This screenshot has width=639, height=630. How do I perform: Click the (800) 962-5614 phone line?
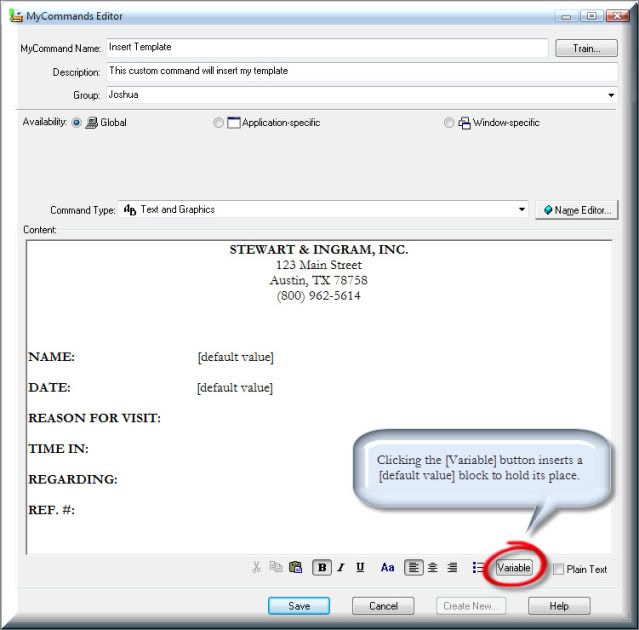point(319,295)
